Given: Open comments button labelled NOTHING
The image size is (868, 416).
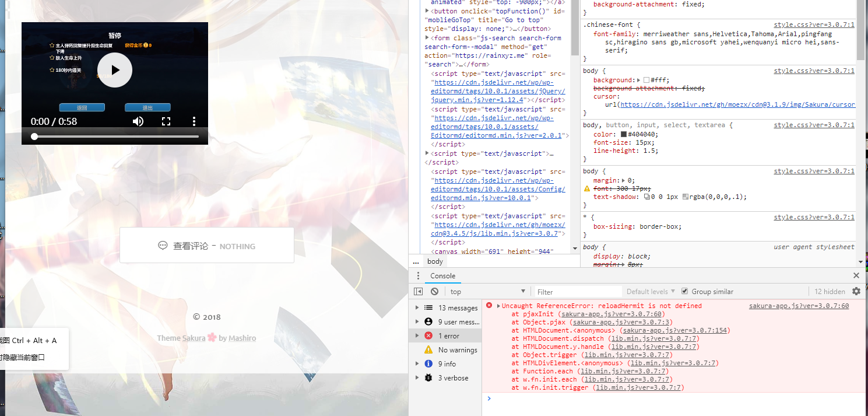Looking at the screenshot, I should (207, 246).
